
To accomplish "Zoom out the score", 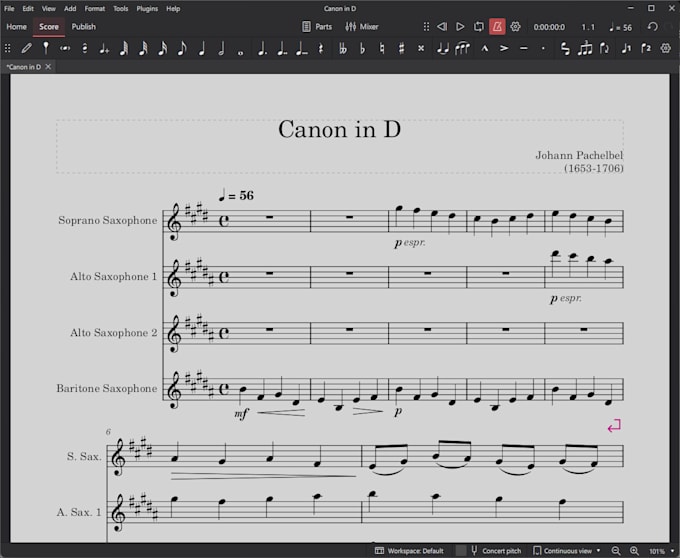I will click(x=616, y=551).
